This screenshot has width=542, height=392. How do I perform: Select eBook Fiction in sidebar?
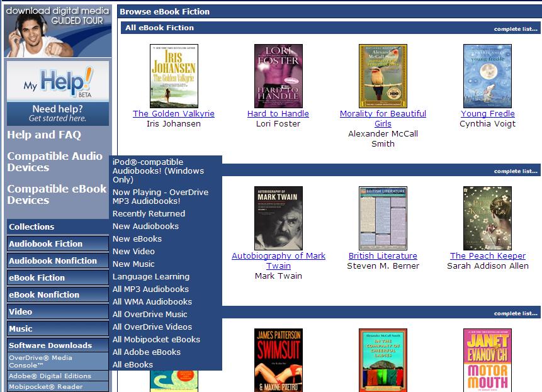[58, 277]
